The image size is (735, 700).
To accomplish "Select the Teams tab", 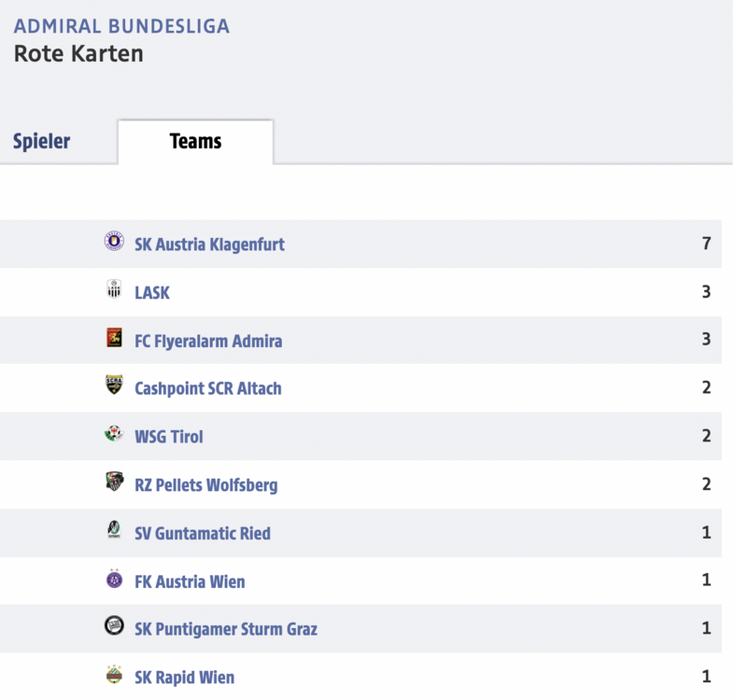I will click(195, 141).
